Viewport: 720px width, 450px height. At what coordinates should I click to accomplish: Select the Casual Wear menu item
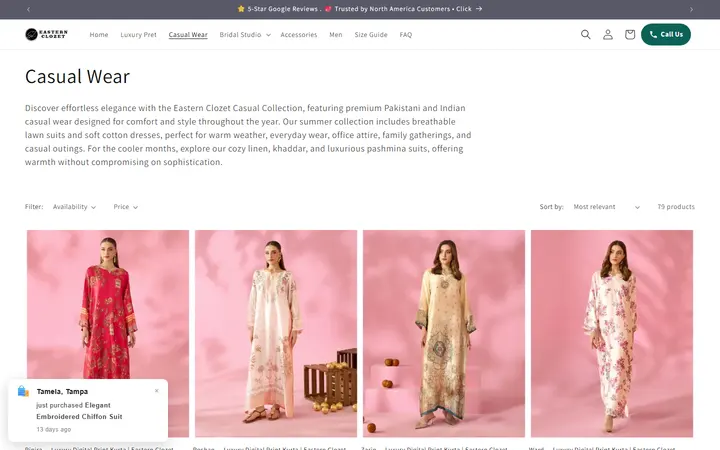tap(188, 34)
